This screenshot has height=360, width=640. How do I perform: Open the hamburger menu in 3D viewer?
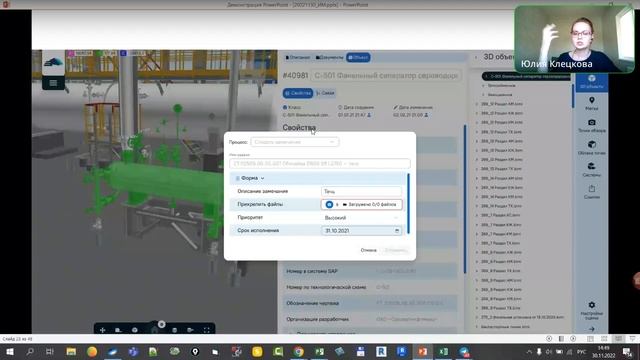pyautogui.click(x=53, y=83)
